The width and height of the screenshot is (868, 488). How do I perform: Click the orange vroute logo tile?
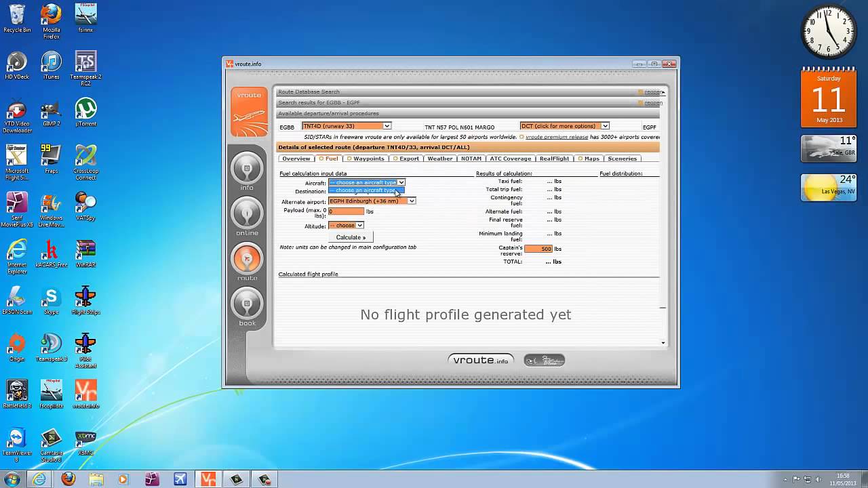click(x=249, y=112)
